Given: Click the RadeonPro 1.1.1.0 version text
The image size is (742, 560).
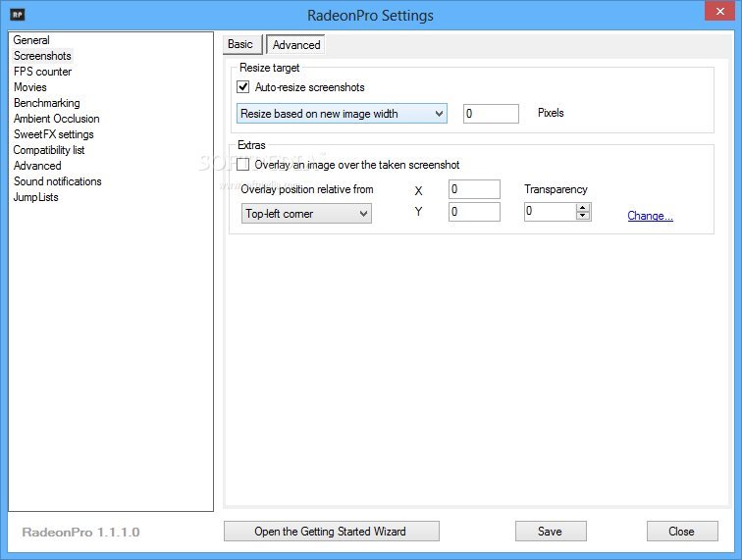Looking at the screenshot, I should (80, 533).
